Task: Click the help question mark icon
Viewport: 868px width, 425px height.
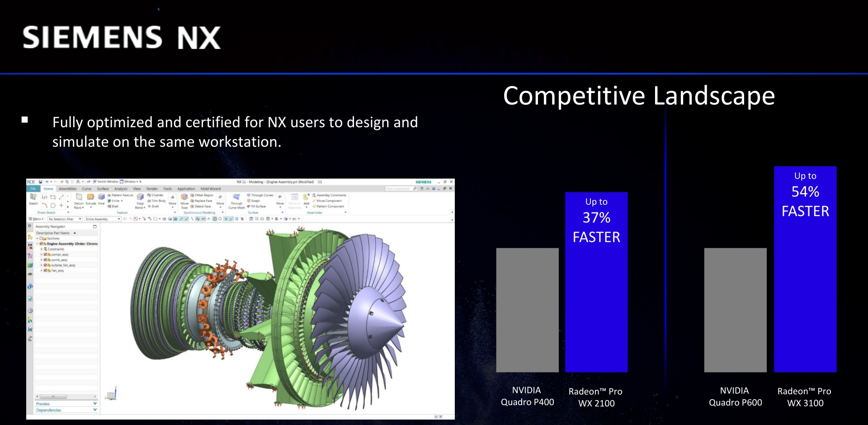Action: [434, 189]
